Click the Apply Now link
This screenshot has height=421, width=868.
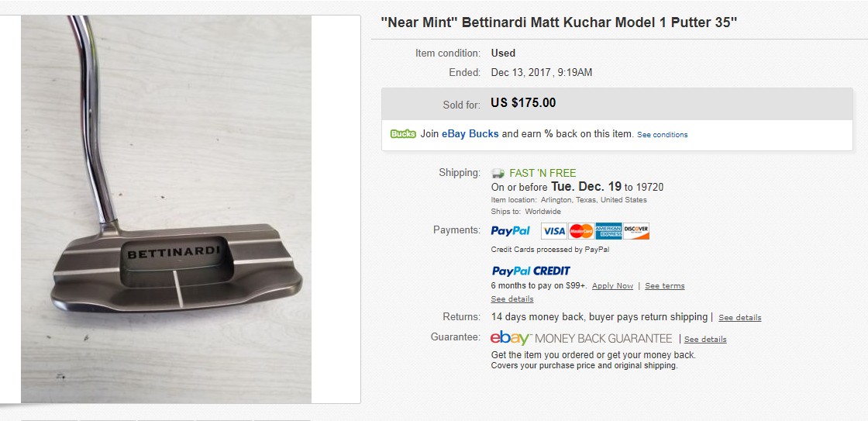coord(612,286)
